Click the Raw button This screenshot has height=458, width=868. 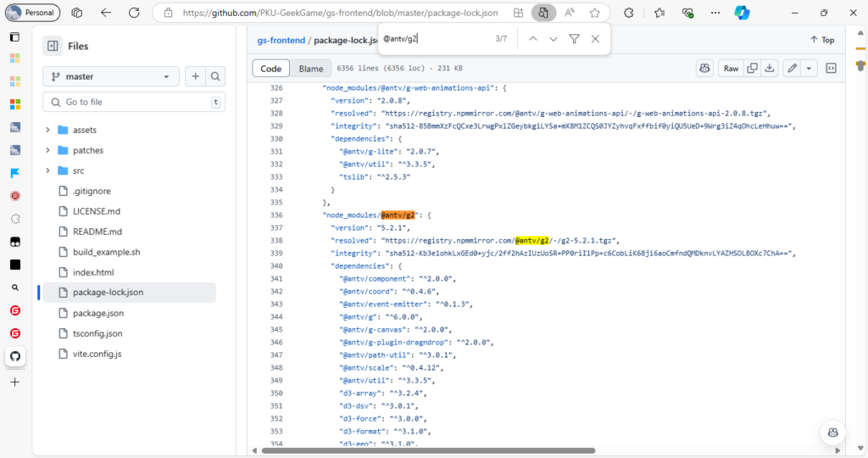[x=731, y=68]
